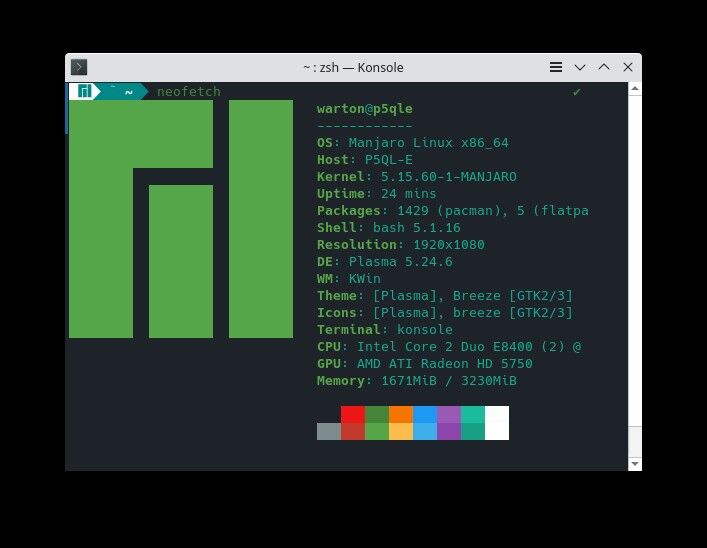The image size is (707, 548).
Task: Click the Resolution: 1920x1080 line
Action: 400,245
